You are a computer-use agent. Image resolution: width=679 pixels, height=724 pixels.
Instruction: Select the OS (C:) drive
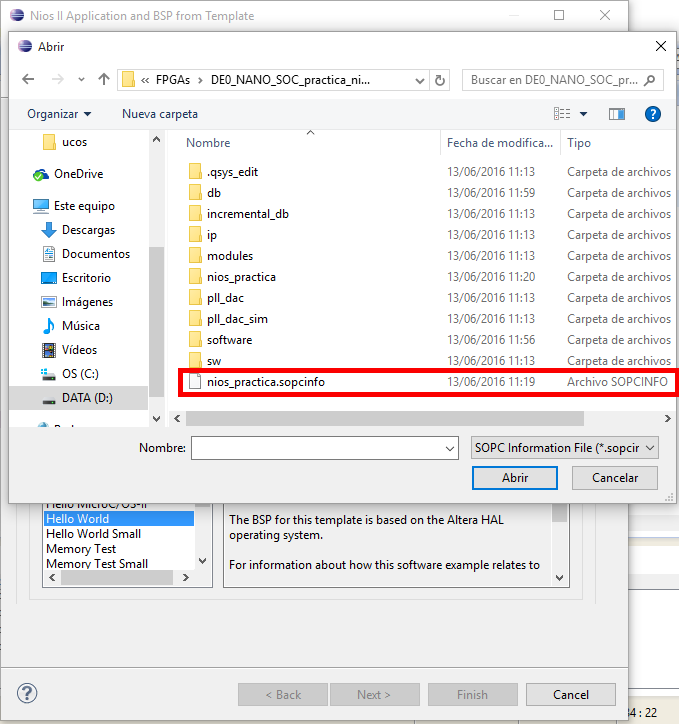pyautogui.click(x=70, y=374)
